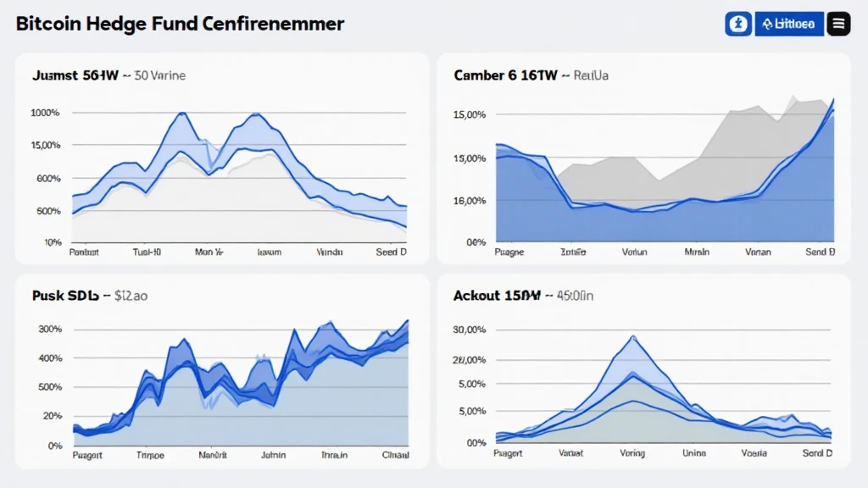Open the black hamburger menu
The image size is (868, 488).
coord(838,24)
